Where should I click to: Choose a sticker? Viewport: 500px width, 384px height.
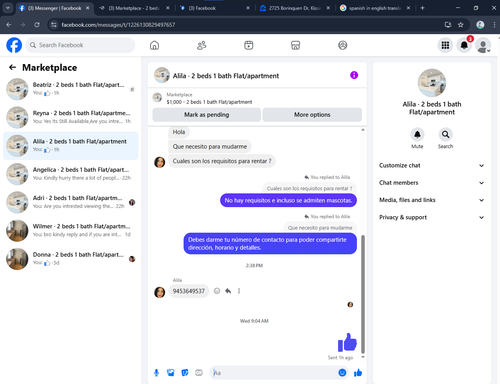coord(185,373)
